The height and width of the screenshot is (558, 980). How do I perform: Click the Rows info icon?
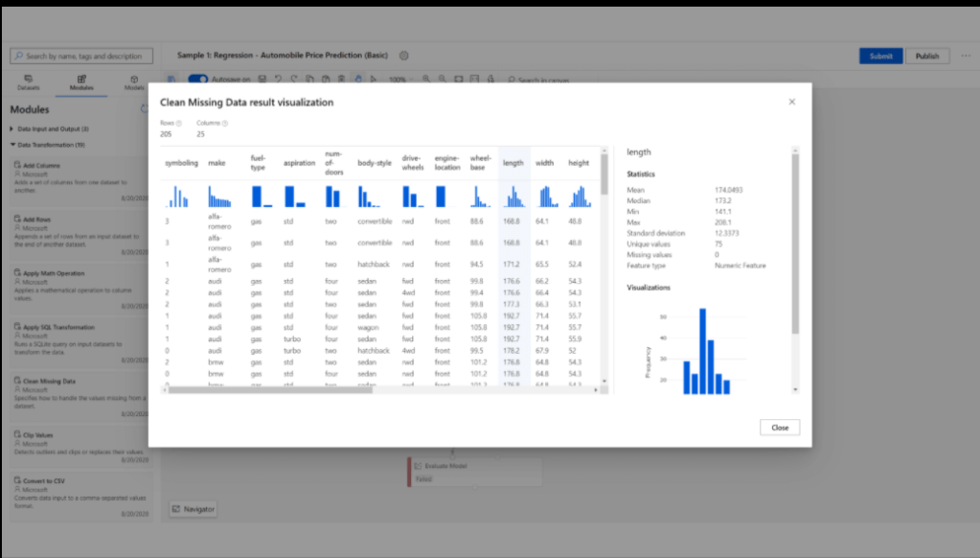point(179,123)
